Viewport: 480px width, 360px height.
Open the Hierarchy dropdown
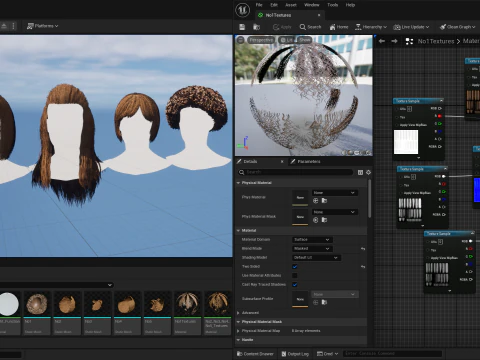(x=371, y=27)
